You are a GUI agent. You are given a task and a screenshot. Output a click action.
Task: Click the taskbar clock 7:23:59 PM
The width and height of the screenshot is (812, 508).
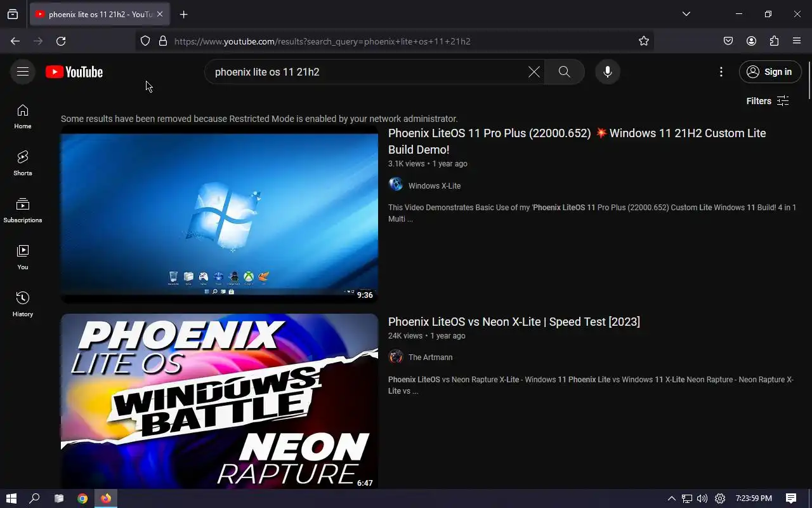[x=754, y=498]
